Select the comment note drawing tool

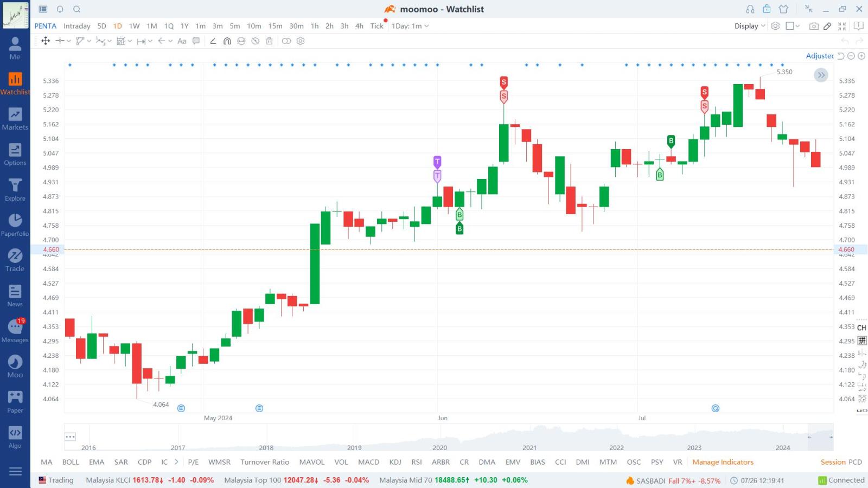(x=196, y=41)
